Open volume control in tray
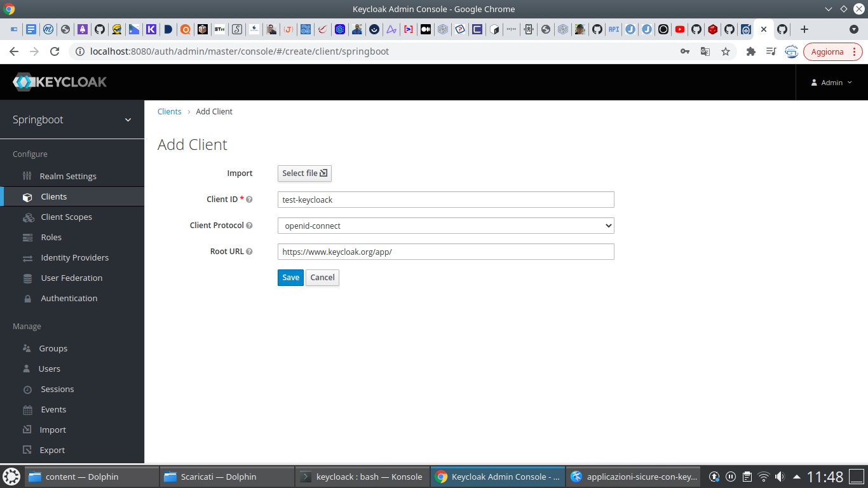Screen dimensions: 868x488 click(x=780, y=477)
